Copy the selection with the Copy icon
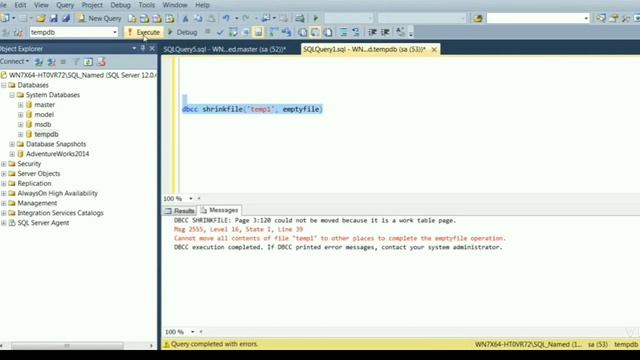640x360 pixels. 198,18
